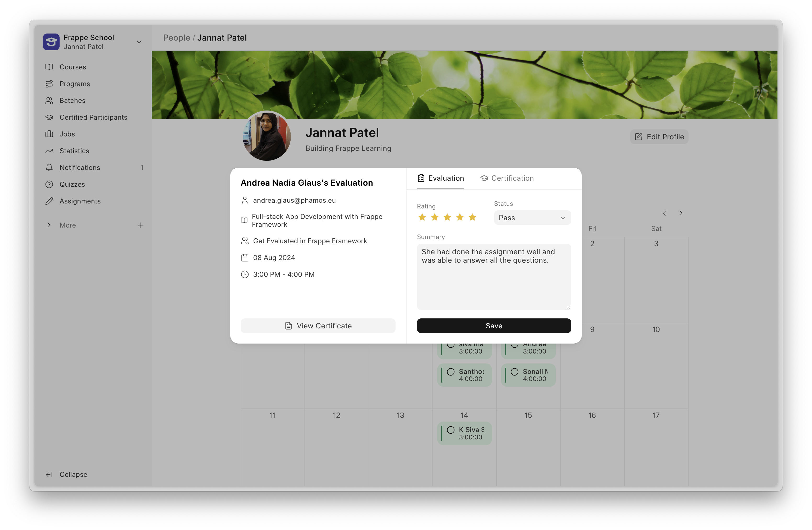Open Courses from the sidebar book icon

tap(49, 67)
